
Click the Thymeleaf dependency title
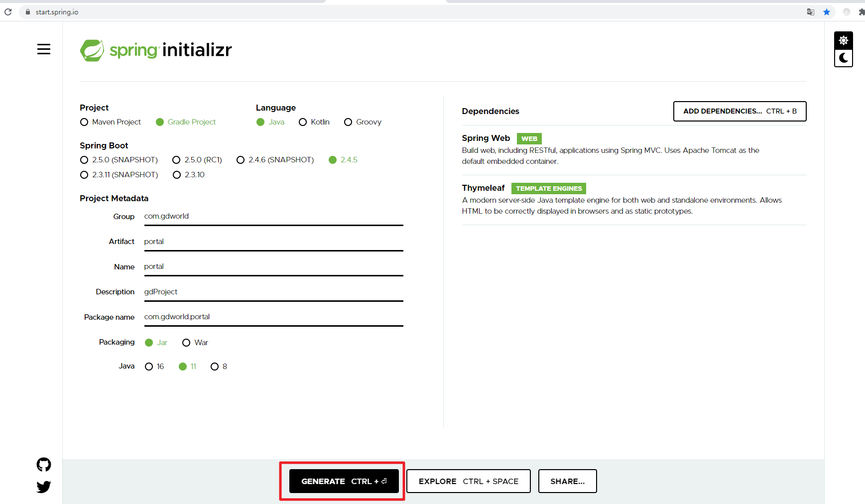(x=483, y=188)
